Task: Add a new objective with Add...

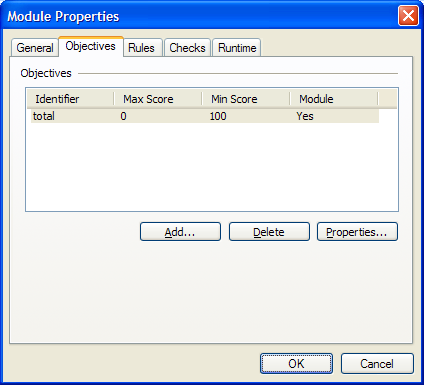Action: click(x=180, y=232)
